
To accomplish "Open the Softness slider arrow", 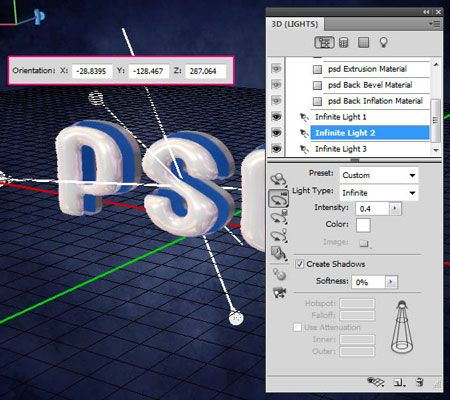I will click(x=391, y=282).
